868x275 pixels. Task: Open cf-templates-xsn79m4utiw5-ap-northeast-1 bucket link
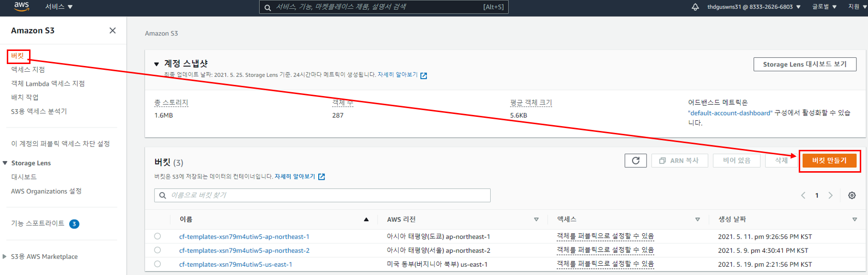(x=244, y=237)
